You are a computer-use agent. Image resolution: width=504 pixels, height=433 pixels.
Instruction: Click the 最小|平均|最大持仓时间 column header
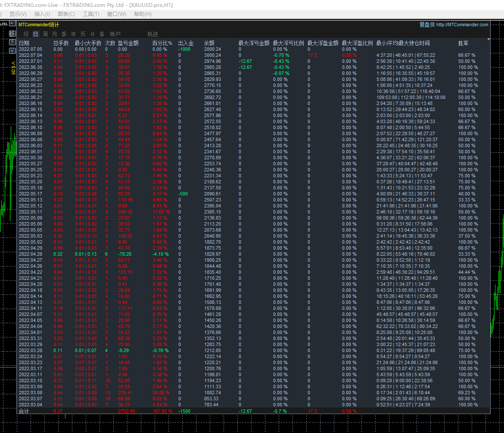[403, 43]
